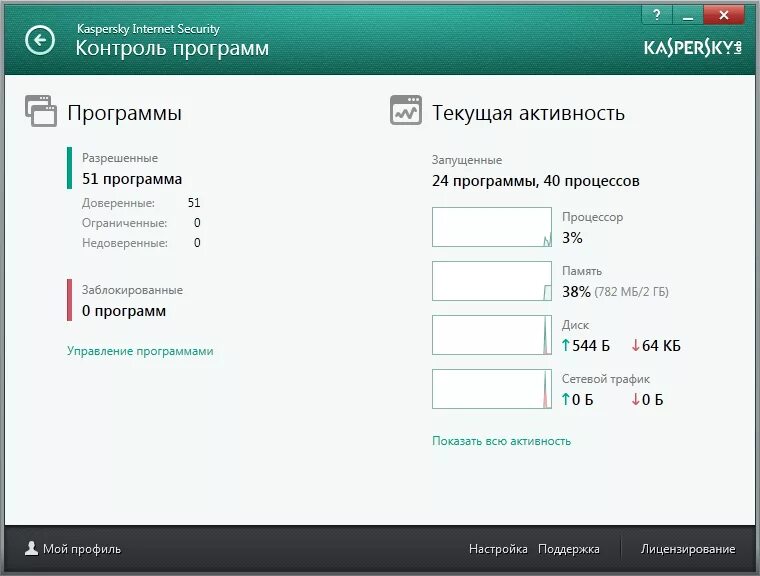Click the Программы windows icon
The width and height of the screenshot is (760, 576).
(41, 111)
